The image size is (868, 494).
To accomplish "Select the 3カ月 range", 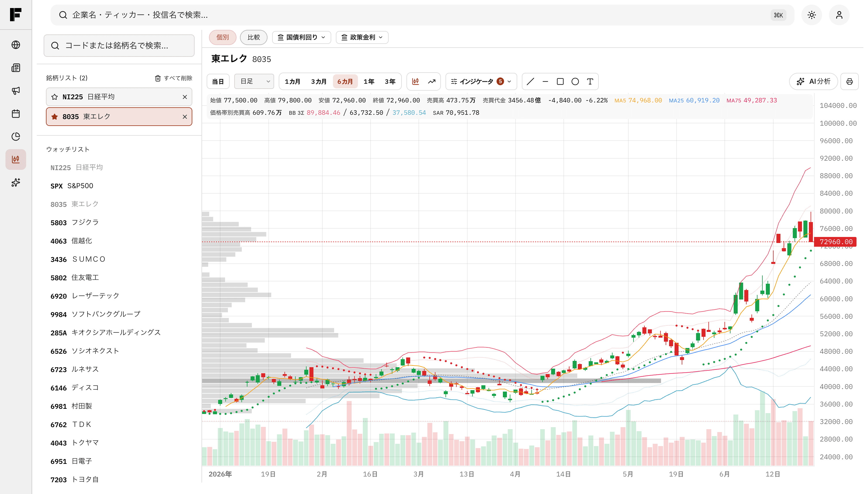I will 318,81.
